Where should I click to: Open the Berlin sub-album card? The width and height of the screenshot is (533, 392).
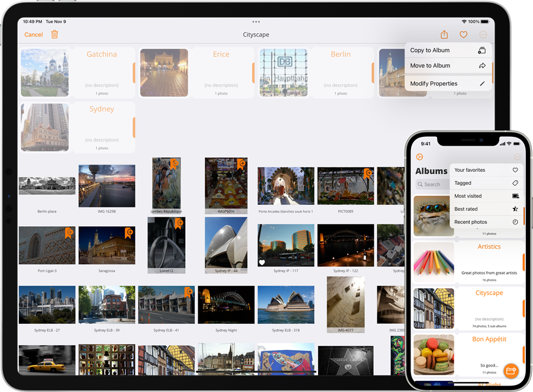pos(316,73)
